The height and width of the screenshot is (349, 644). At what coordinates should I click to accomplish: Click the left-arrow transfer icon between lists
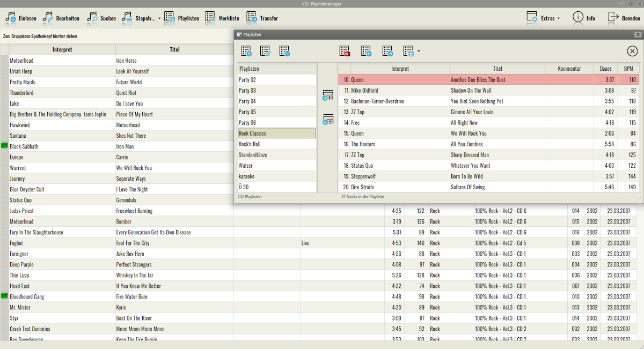click(328, 120)
